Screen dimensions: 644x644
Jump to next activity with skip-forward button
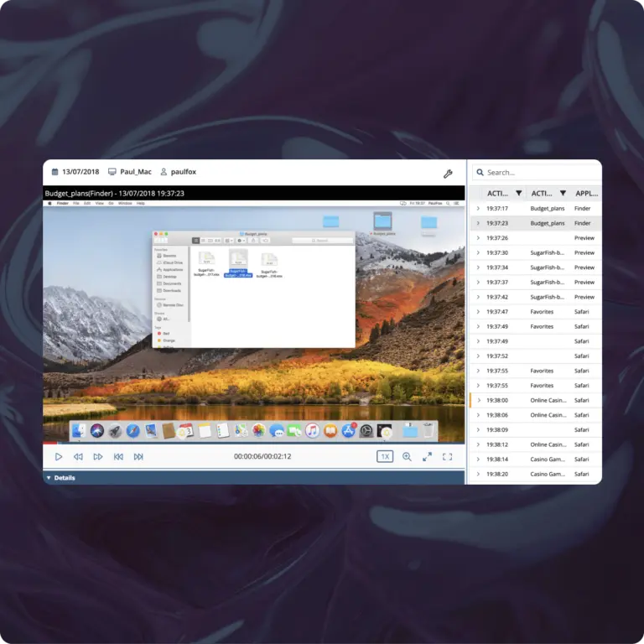pyautogui.click(x=138, y=457)
